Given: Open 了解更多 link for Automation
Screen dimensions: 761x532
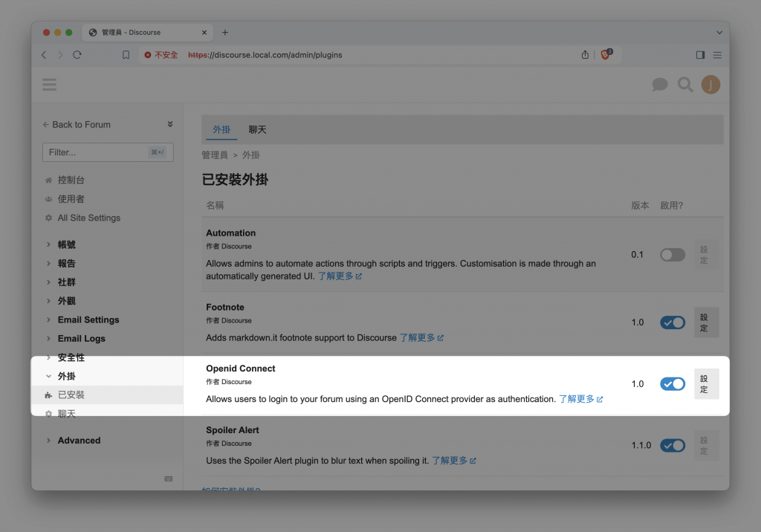Looking at the screenshot, I should click(x=340, y=276).
